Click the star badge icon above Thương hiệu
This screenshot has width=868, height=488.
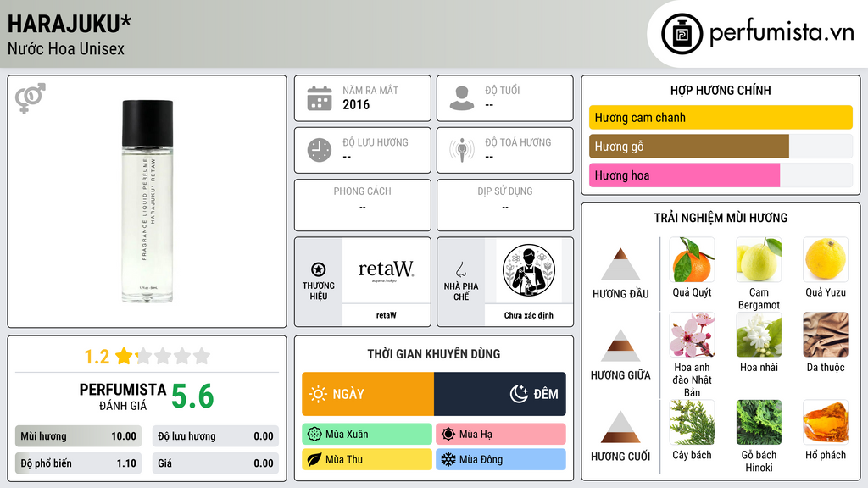pyautogui.click(x=319, y=269)
